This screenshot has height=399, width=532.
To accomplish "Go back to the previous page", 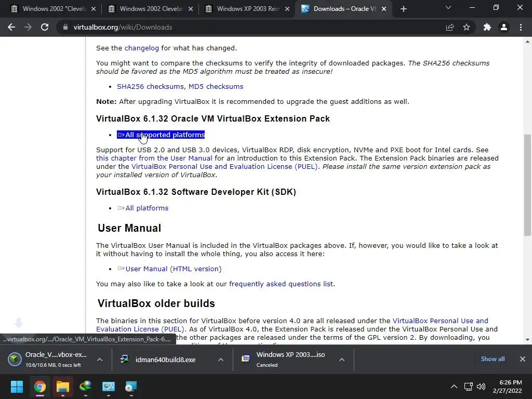I will (11, 27).
